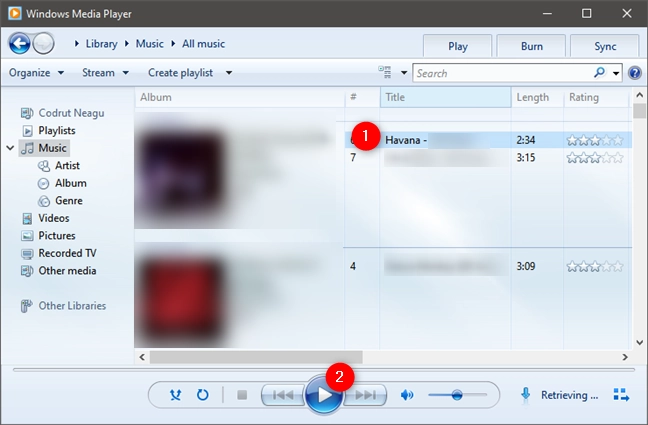Screen dimensions: 648x425
Task: Sort by the Title column header
Action: (x=446, y=98)
